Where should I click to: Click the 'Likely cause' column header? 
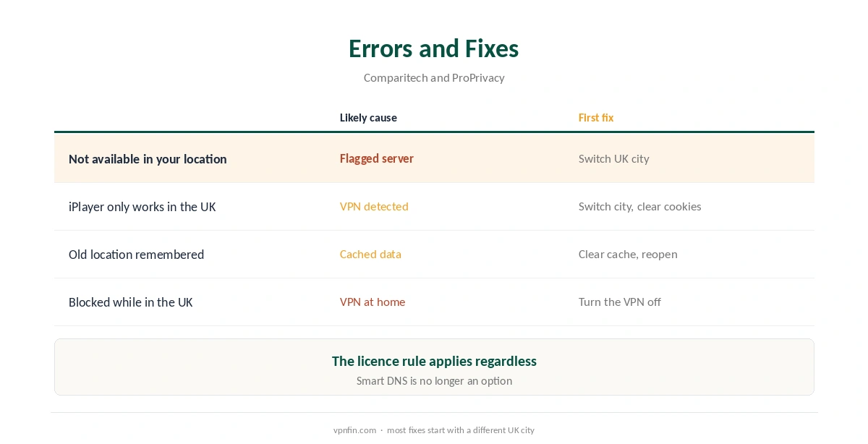[x=368, y=118]
